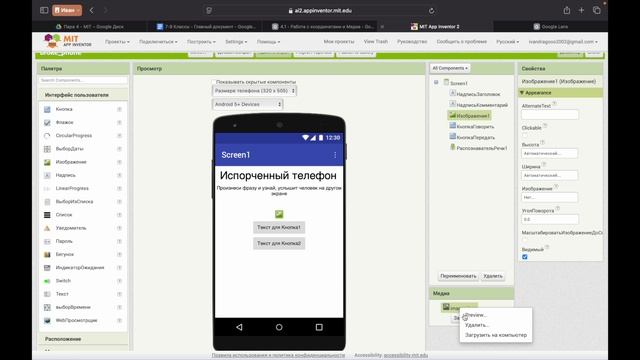This screenshot has height=360, width=640.
Task: Switch to the Google Lens browser tab
Action: pyautogui.click(x=551, y=27)
